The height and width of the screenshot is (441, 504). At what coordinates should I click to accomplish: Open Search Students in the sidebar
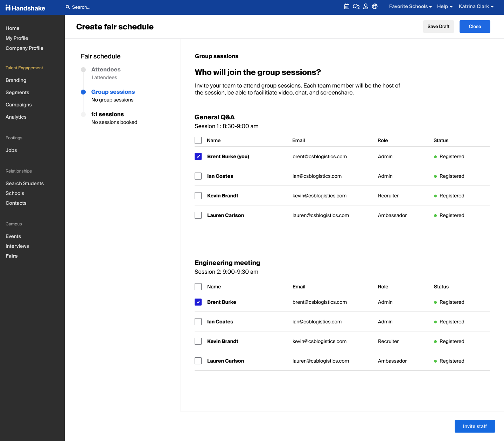click(x=24, y=183)
